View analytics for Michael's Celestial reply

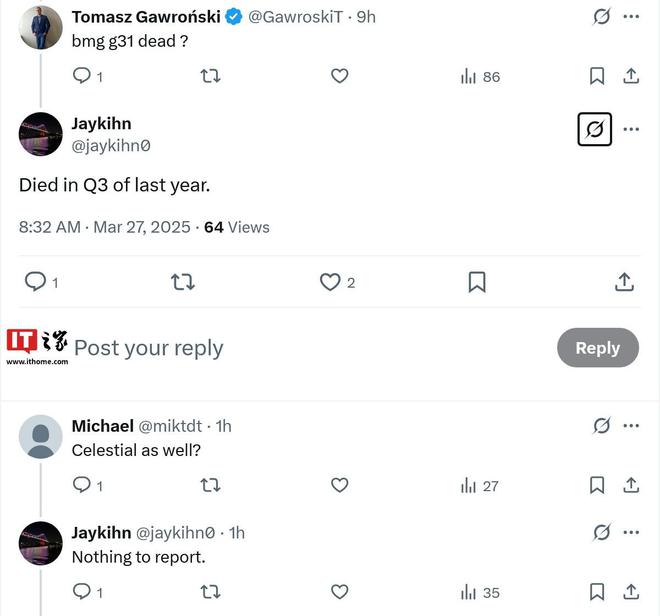480,485
